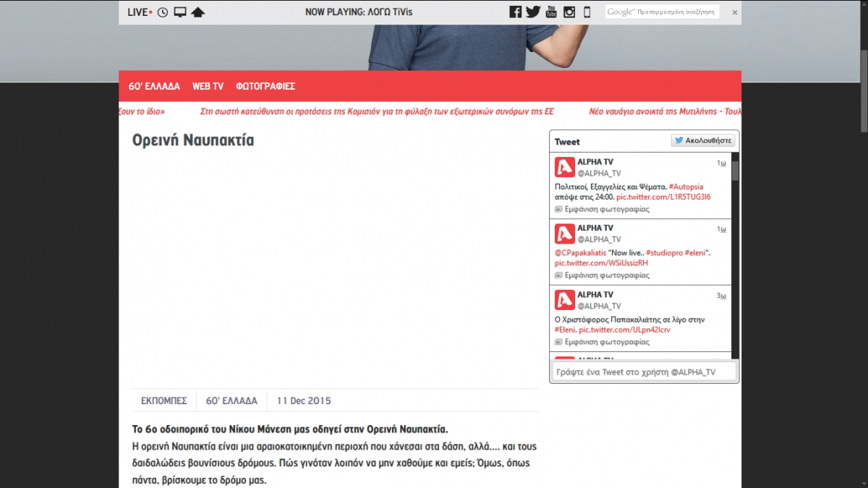Click the ticker headline about Μυτιλήνη shipwreck

(665, 112)
